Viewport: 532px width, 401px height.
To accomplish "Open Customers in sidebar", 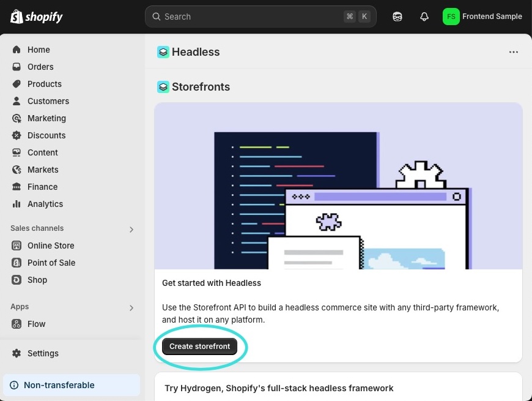I will pyautogui.click(x=48, y=101).
